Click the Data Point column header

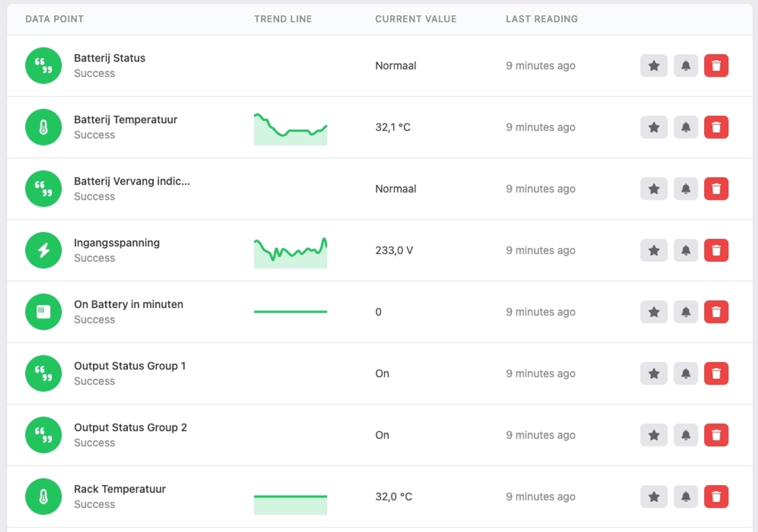(x=55, y=19)
